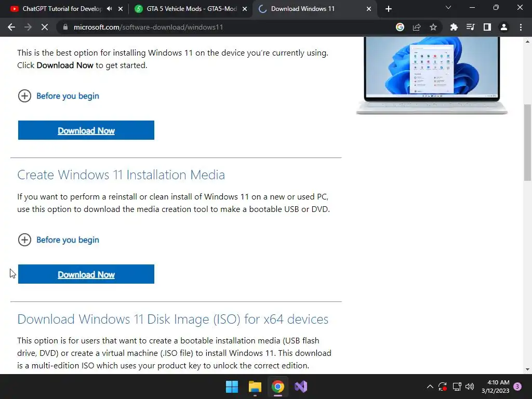Click the Windows 11 laptop image
532x399 pixels.
pyautogui.click(x=432, y=75)
